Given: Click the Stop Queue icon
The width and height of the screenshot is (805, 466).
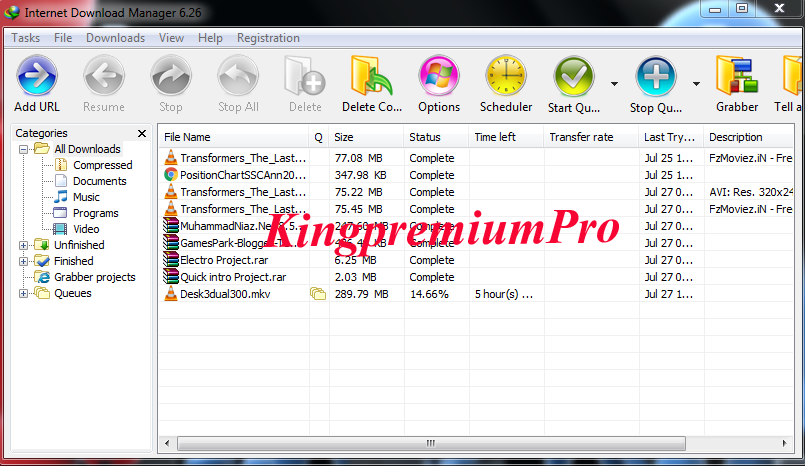Looking at the screenshot, I should pyautogui.click(x=656, y=76).
